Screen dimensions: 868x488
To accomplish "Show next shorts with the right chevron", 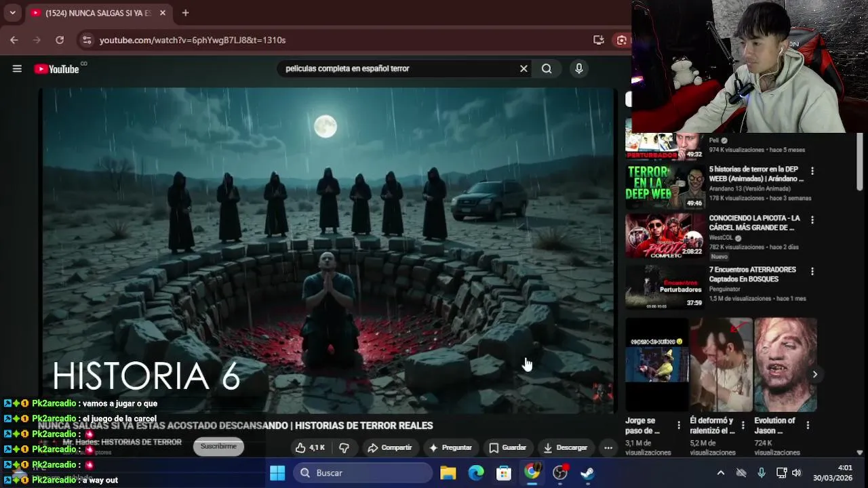I will click(x=815, y=374).
